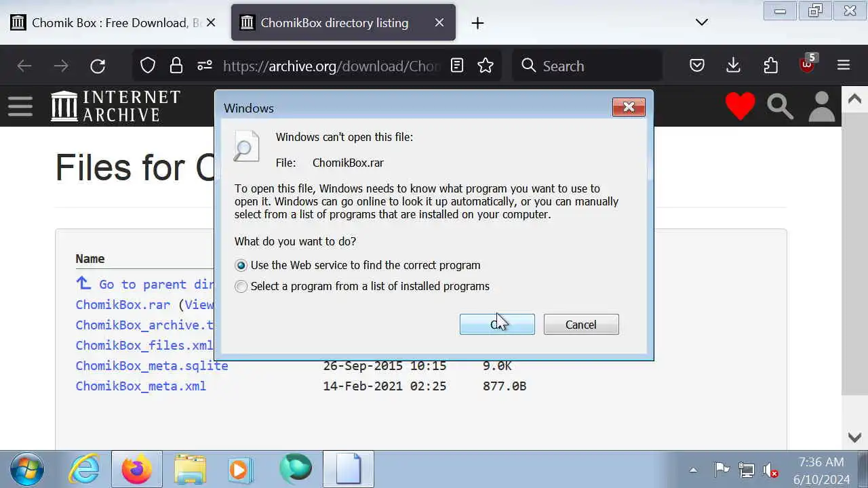Open the permissions icon in the address bar
Viewport: 868px width, 488px height.
point(204,66)
